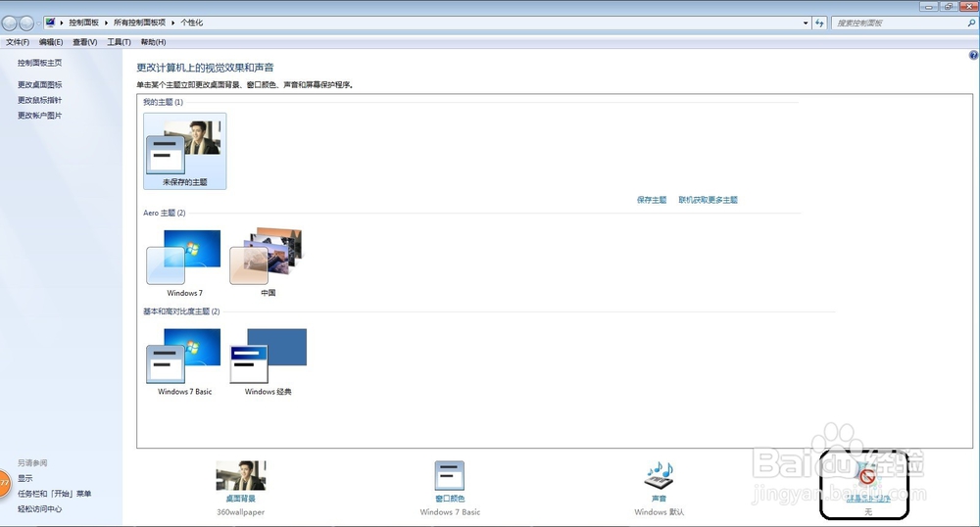Expand arrow after 所有控制面板项 breadcrumb
Image resolution: width=980 pixels, height=527 pixels.
tap(173, 23)
